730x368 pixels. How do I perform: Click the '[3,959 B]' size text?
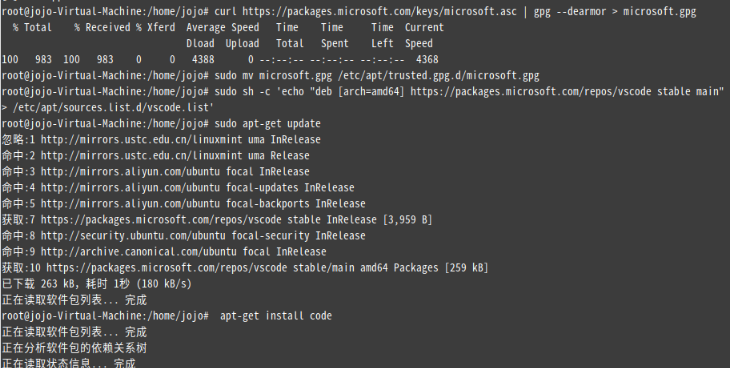(407, 220)
